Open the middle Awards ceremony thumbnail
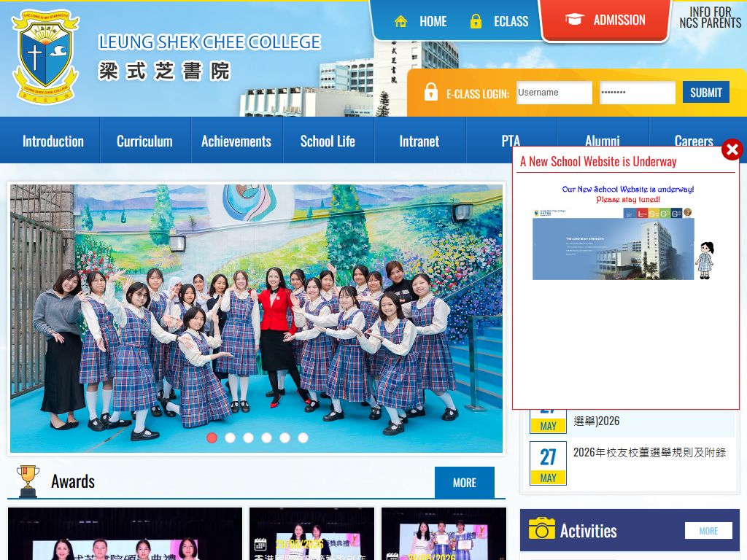The height and width of the screenshot is (560, 747). 312,534
